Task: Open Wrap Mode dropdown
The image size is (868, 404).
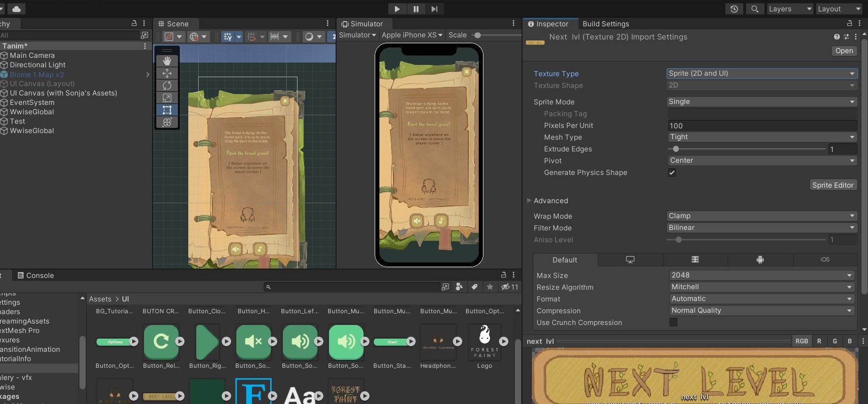Action: point(762,216)
